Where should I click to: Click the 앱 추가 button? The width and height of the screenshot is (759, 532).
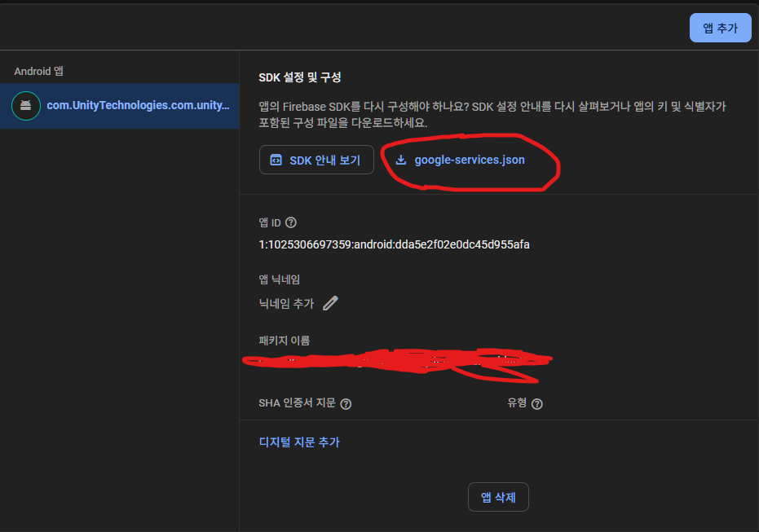tap(721, 28)
